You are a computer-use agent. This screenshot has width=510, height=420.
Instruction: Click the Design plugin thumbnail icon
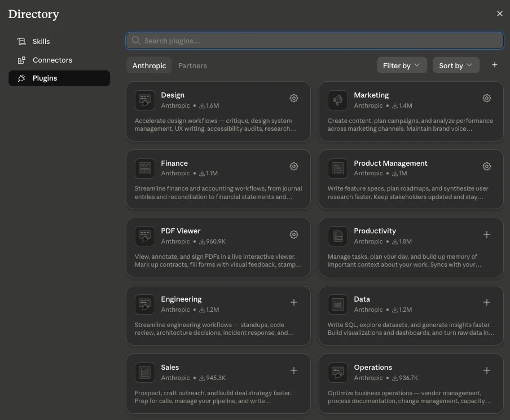pos(145,100)
